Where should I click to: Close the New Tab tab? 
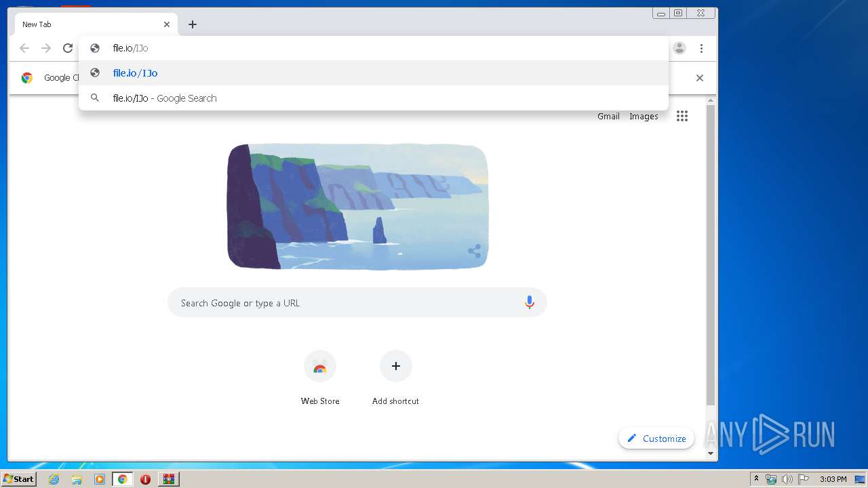(x=167, y=24)
